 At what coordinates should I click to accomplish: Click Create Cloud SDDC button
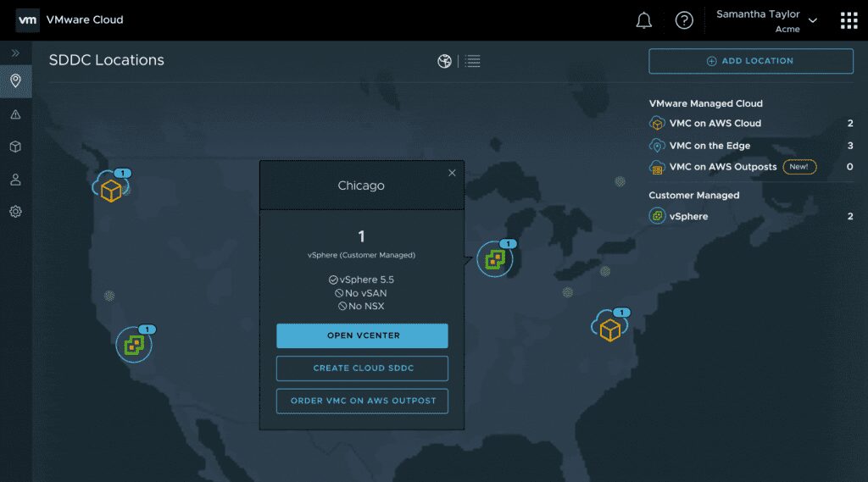362,368
